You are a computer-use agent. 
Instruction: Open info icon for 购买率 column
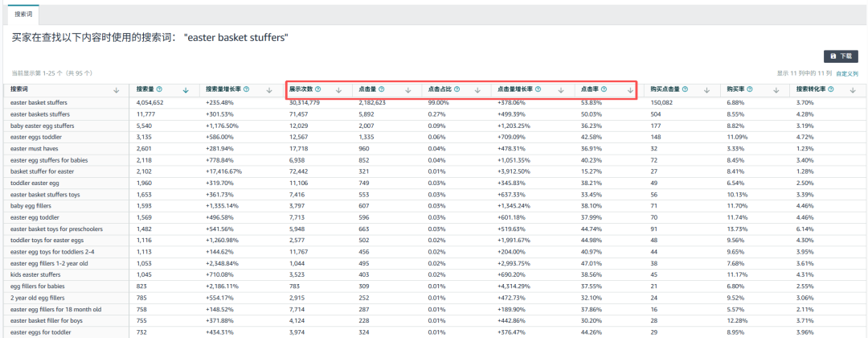[751, 89]
